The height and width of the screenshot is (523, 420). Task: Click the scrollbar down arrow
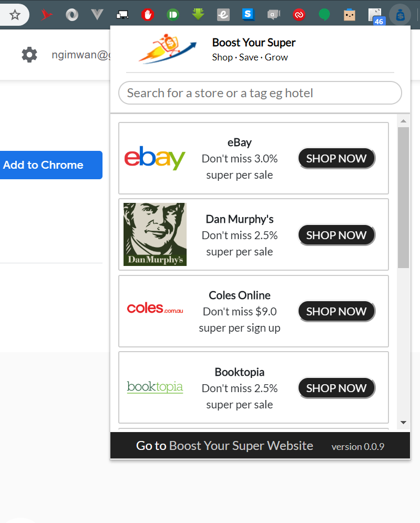(x=403, y=422)
